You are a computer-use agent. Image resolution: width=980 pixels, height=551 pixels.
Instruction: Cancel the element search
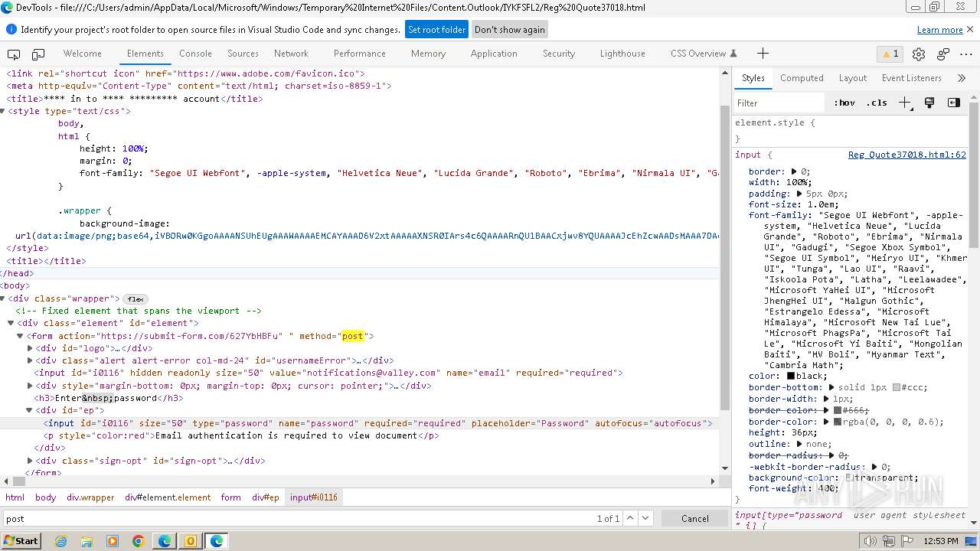695,518
